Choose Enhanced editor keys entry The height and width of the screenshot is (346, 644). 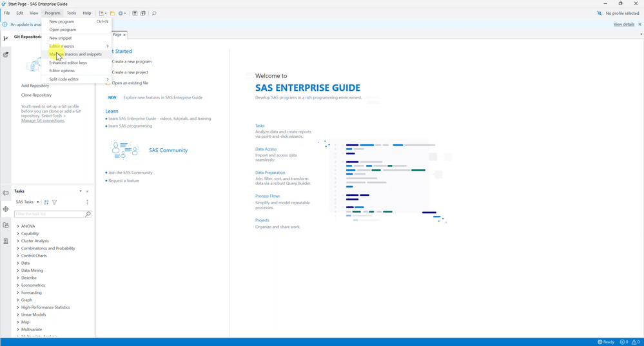(77, 62)
